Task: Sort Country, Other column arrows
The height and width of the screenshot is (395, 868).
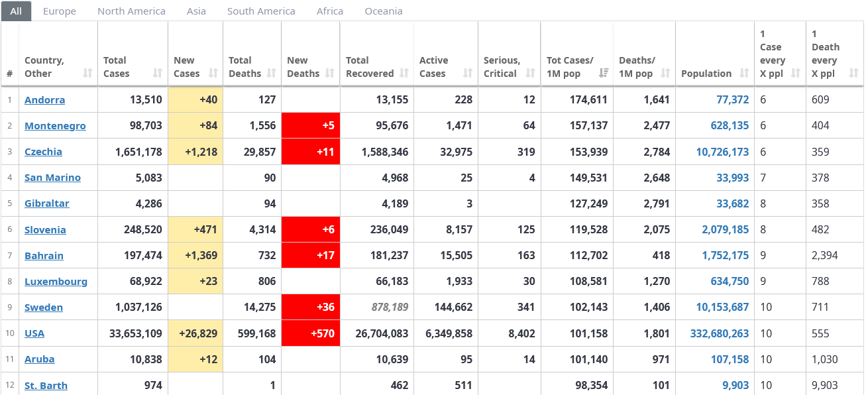Action: pyautogui.click(x=87, y=73)
